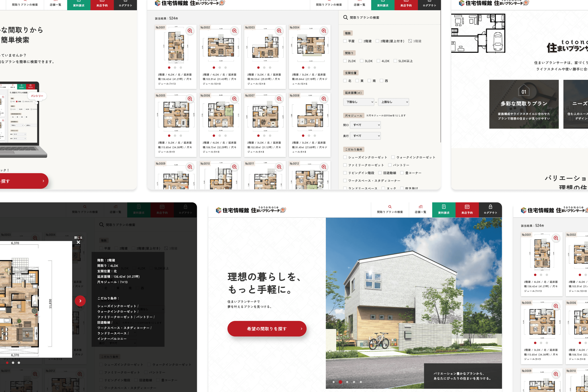Open the zoom view for plan No.0005
This screenshot has width=588, height=392.
pos(190,99)
